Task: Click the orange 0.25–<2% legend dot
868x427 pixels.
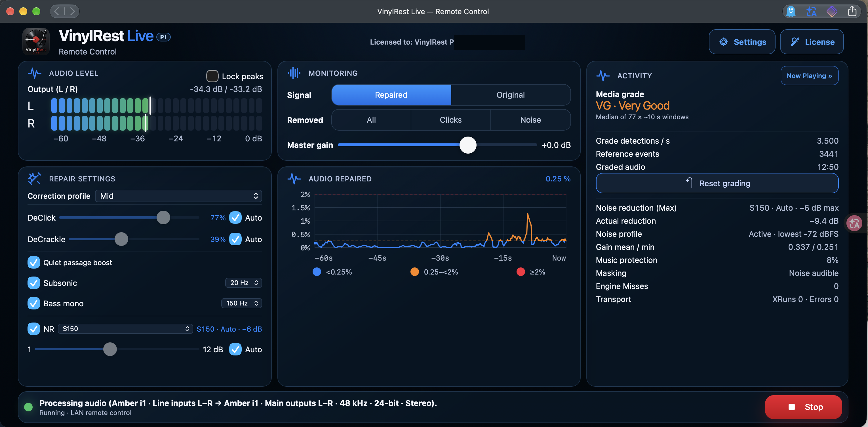Action: pos(414,272)
